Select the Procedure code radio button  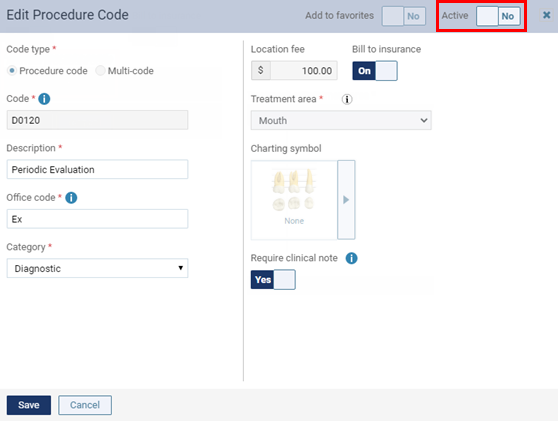pos(12,70)
